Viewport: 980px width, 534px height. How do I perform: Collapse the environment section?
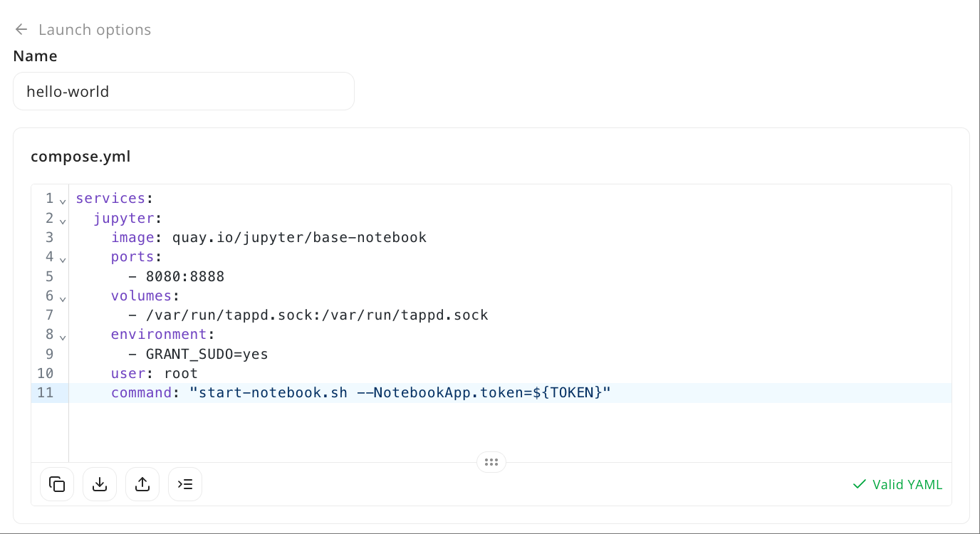pos(63,337)
